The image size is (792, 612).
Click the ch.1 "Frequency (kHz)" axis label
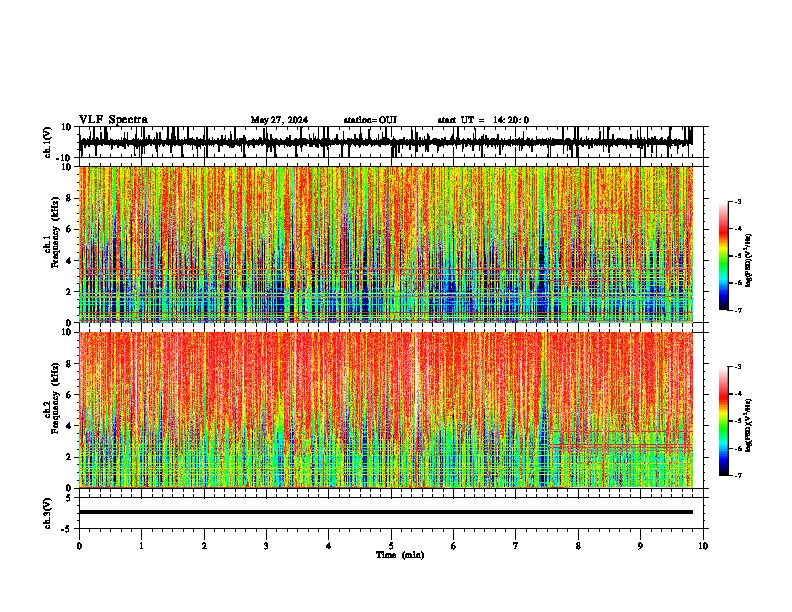click(x=55, y=232)
